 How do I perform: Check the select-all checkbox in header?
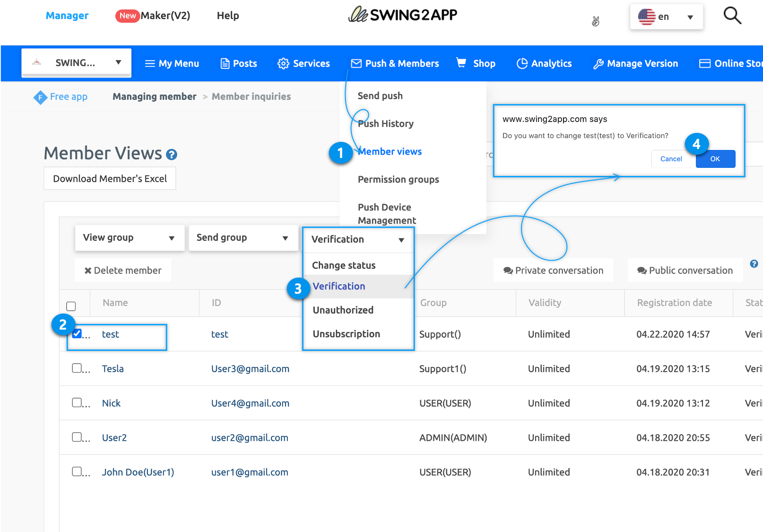71,306
